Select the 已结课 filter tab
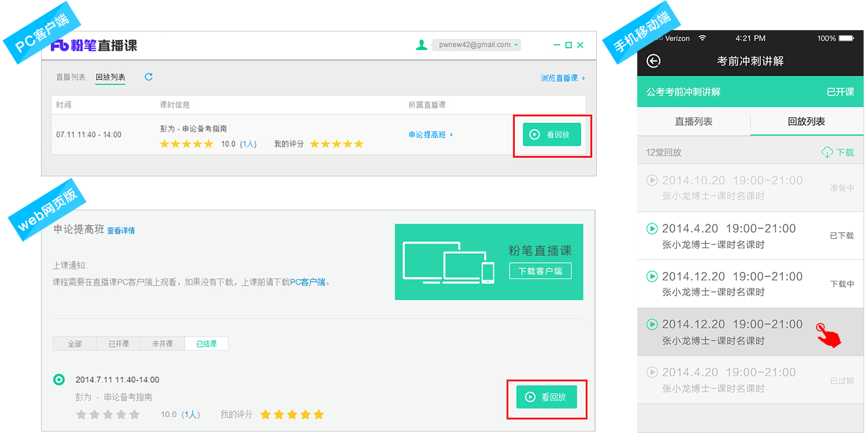Image resolution: width=868 pixels, height=438 pixels. tap(206, 344)
